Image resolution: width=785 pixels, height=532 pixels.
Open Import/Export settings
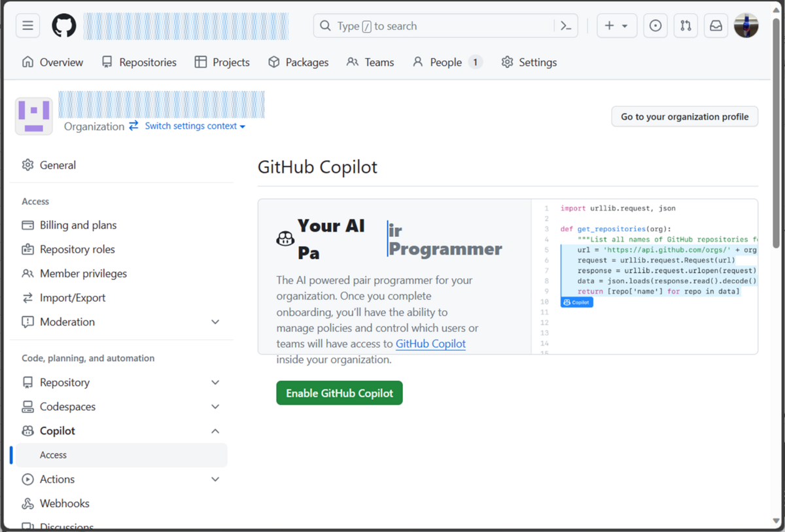72,297
